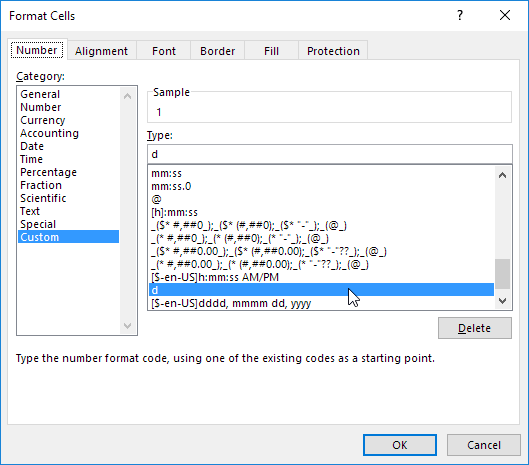Switch to the Protection tab
The width and height of the screenshot is (529, 465).
pos(333,51)
